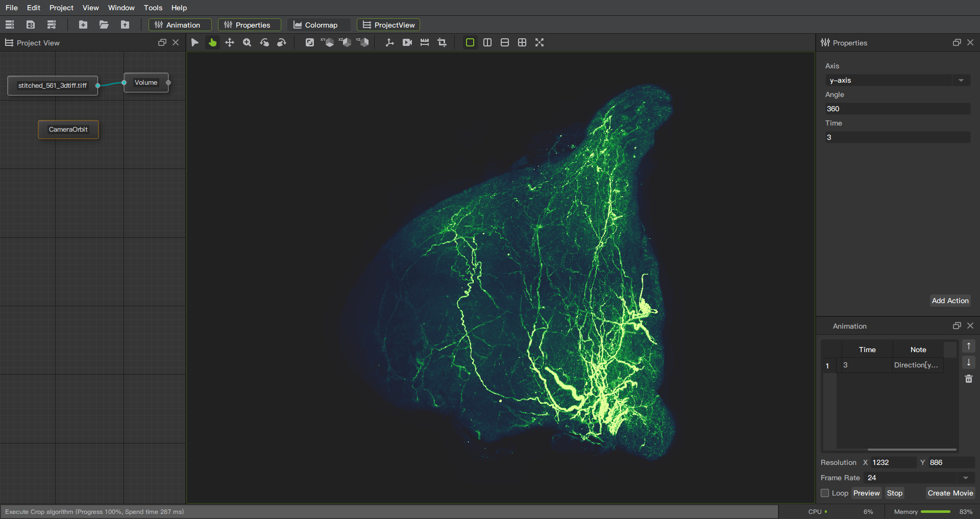Click the add new file icon
This screenshot has height=519, width=980.
(83, 24)
